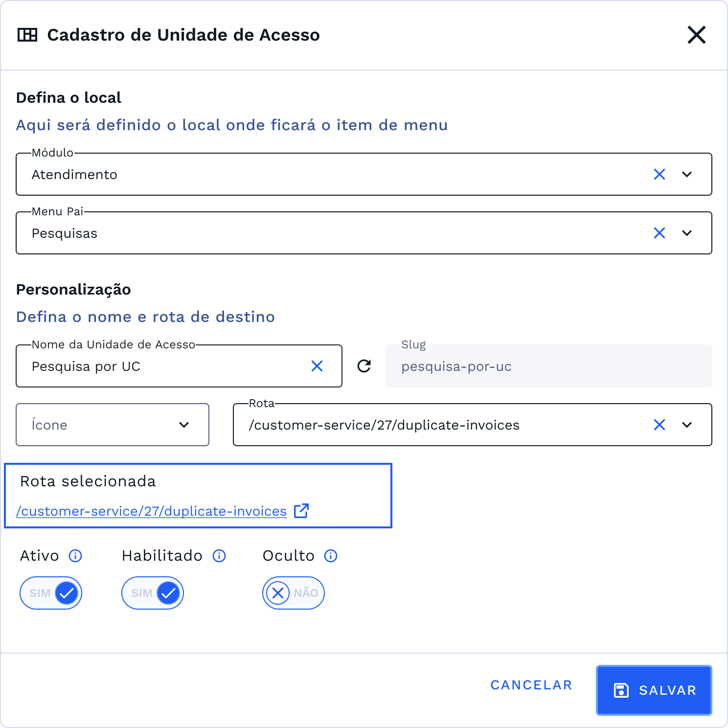Show info tooltip for Oculto
Viewport: 728px width, 728px height.
pyautogui.click(x=331, y=556)
